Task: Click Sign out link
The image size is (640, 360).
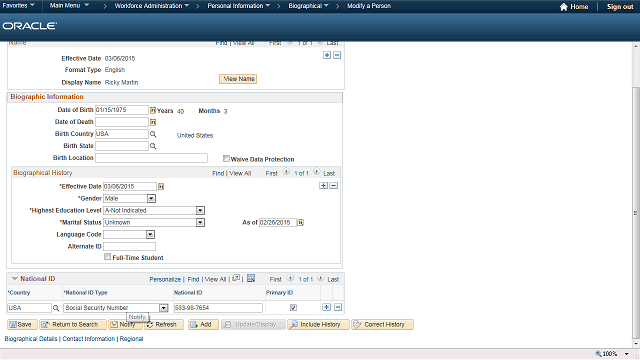Action: (x=620, y=7)
